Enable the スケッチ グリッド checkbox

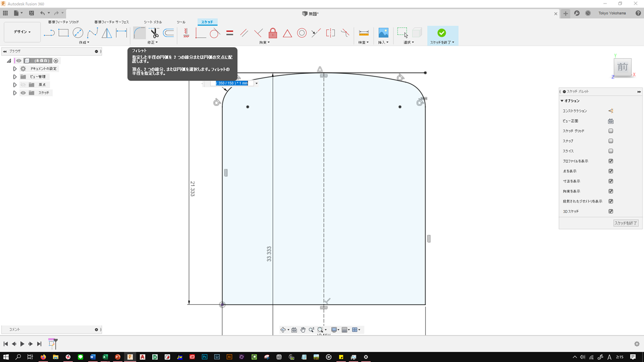[611, 131]
